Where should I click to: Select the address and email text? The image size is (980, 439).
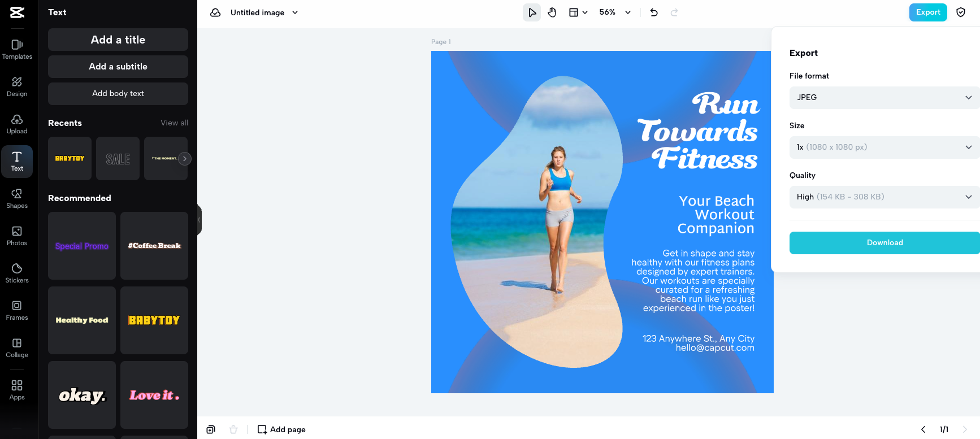pos(699,343)
